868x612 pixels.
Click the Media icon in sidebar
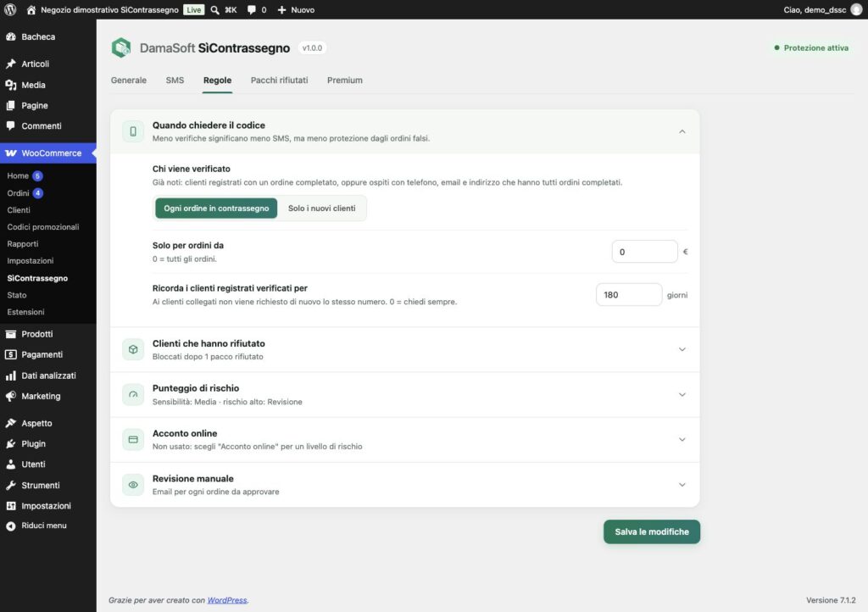click(10, 85)
